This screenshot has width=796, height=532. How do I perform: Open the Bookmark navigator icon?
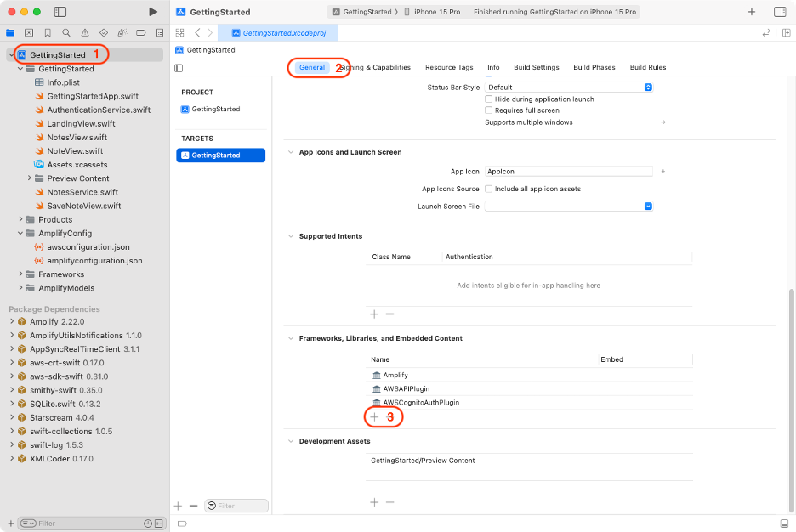[48, 33]
